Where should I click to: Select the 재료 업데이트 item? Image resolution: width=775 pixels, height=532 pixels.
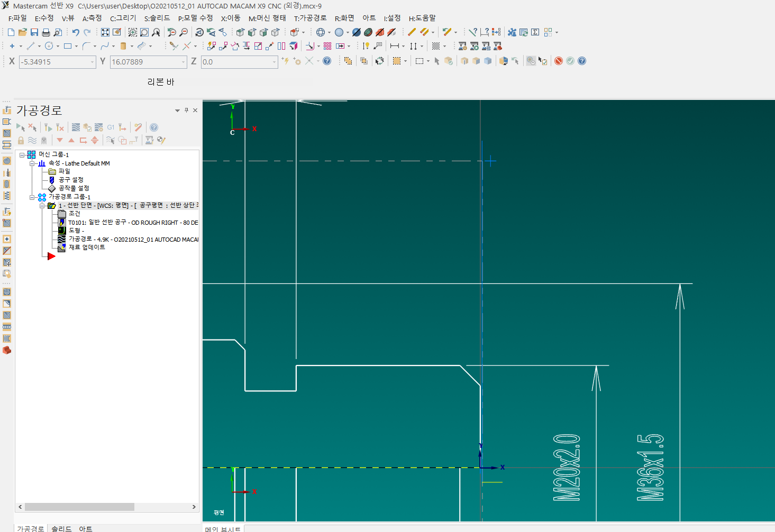click(87, 247)
